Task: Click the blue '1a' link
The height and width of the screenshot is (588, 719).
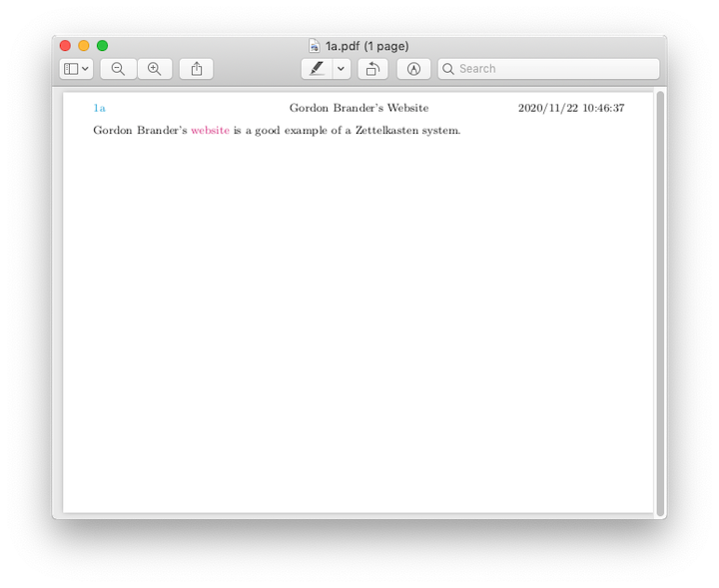Action: 100,108
